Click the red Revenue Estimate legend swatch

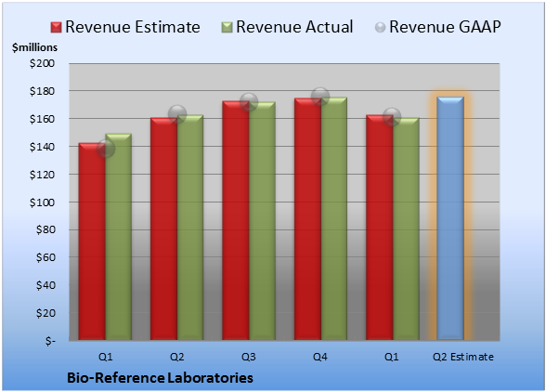(x=56, y=28)
